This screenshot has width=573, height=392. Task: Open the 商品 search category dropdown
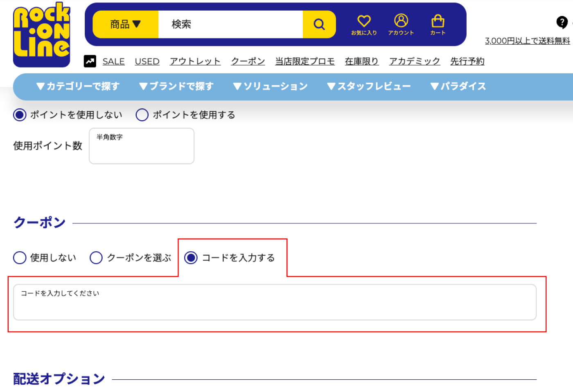tap(125, 25)
